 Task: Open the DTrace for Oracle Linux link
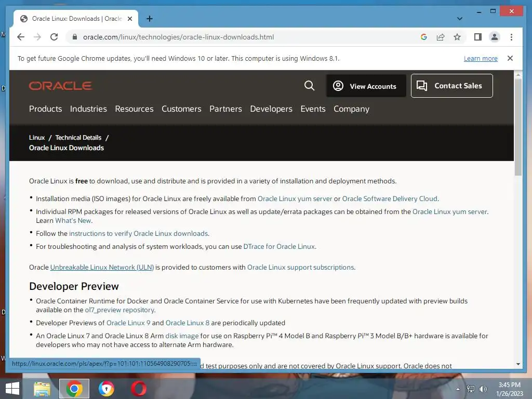coord(279,246)
